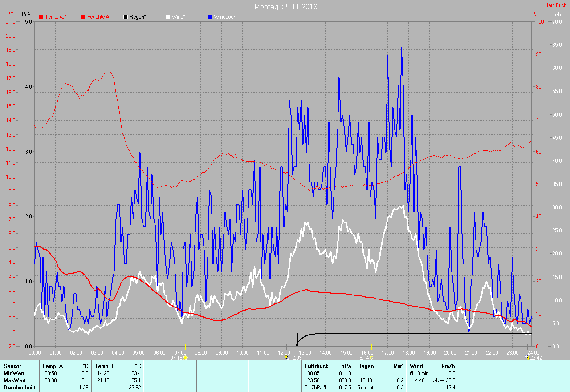
Task: Click the 12:00 label on the time axis
Action: (284, 352)
